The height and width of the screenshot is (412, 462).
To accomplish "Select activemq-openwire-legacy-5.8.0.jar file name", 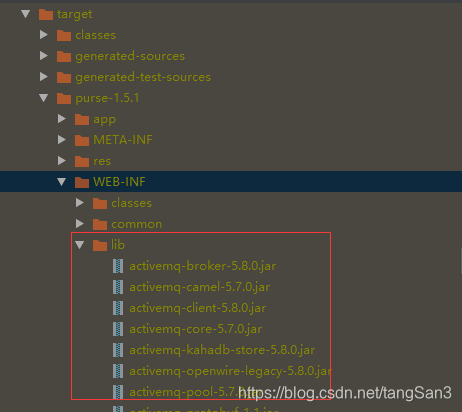I will (230, 371).
